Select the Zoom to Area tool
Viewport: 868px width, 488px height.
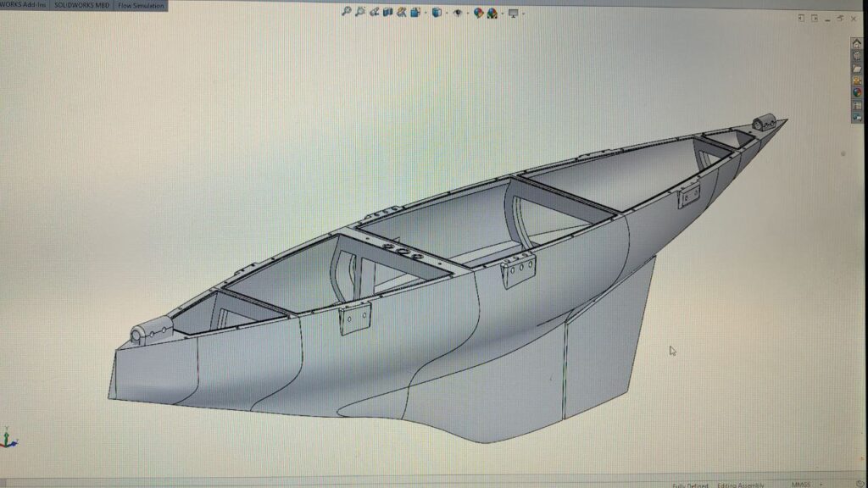click(x=360, y=12)
